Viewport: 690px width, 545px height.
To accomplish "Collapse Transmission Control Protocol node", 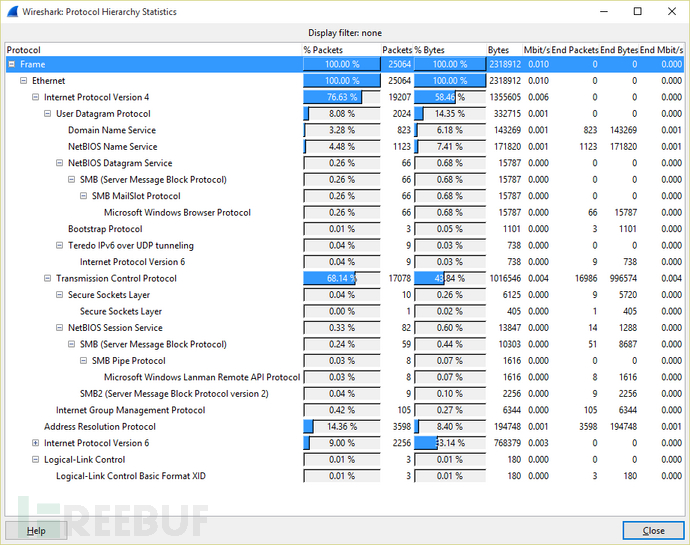I will point(48,278).
